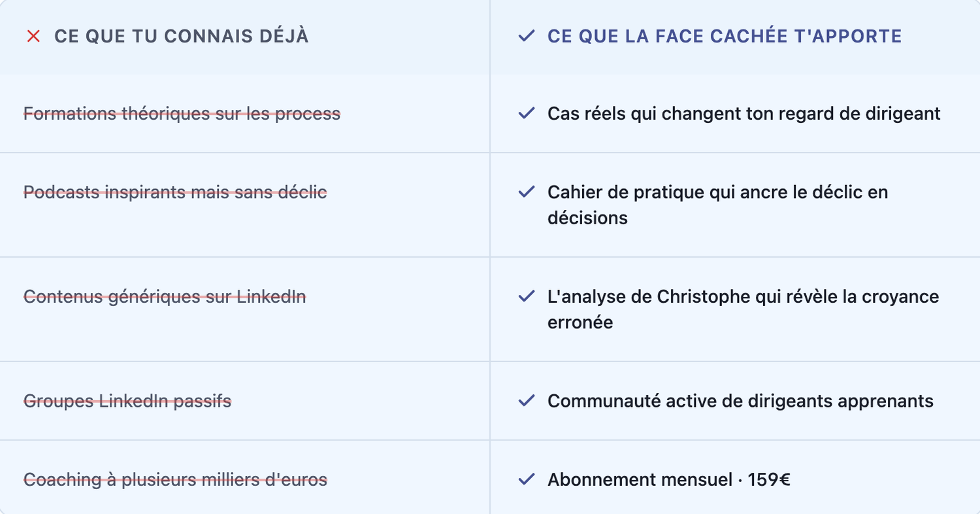This screenshot has height=514, width=980.
Task: Click struck-through 'Groupes LinkedIn passifs'
Action: coord(127,401)
